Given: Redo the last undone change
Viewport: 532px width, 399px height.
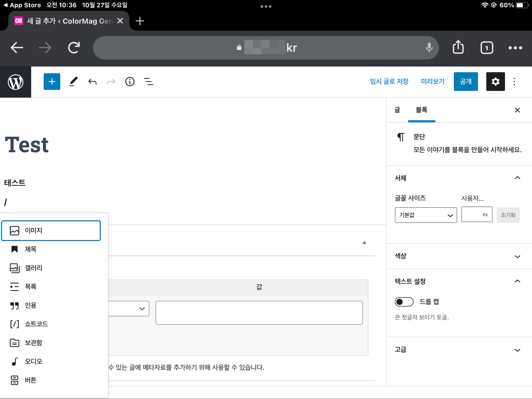Looking at the screenshot, I should click(111, 81).
